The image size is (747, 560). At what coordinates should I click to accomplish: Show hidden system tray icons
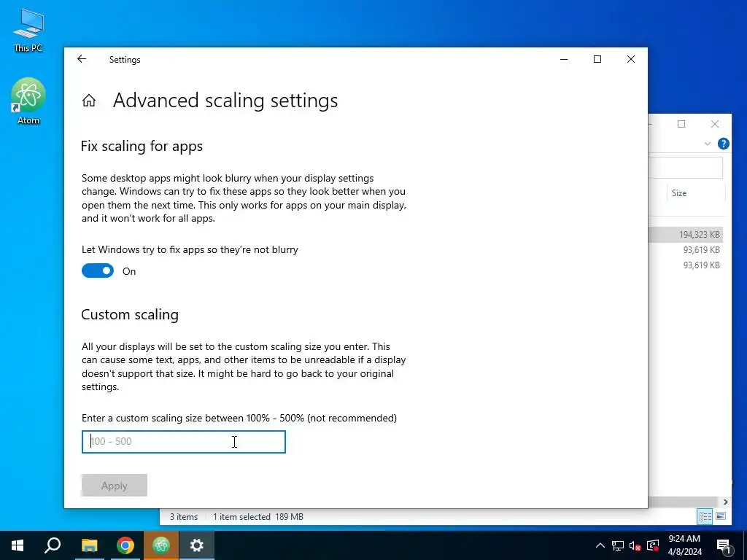click(600, 545)
